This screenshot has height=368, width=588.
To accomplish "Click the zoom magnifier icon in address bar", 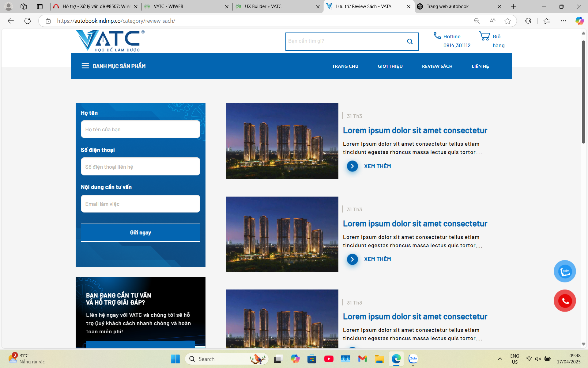I will 477,21.
